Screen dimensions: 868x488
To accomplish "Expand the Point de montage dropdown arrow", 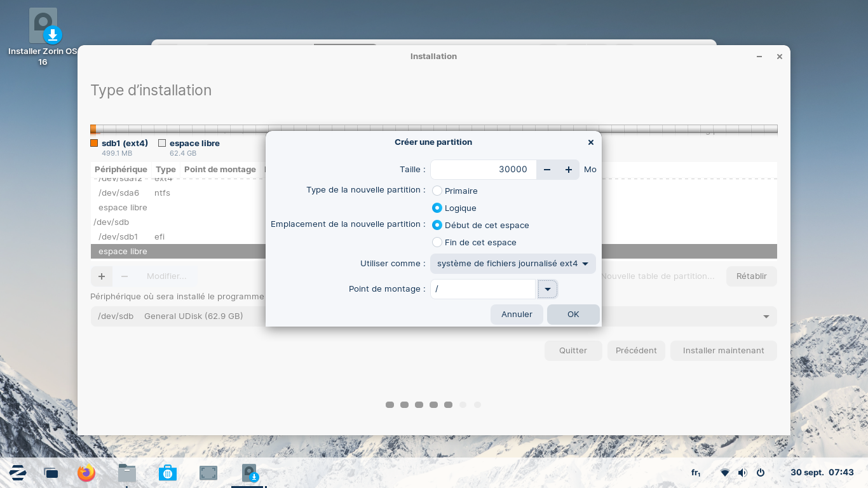I will 547,289.
